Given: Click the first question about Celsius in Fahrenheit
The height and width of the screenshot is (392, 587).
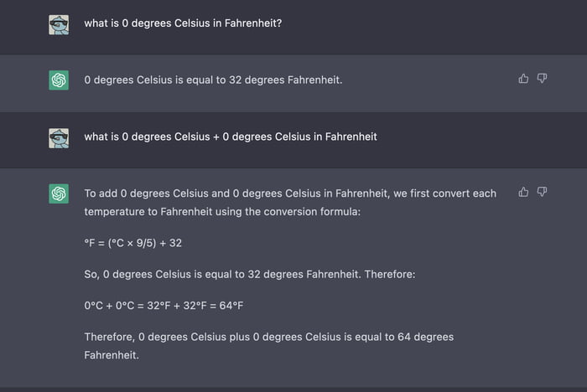Looking at the screenshot, I should 183,23.
